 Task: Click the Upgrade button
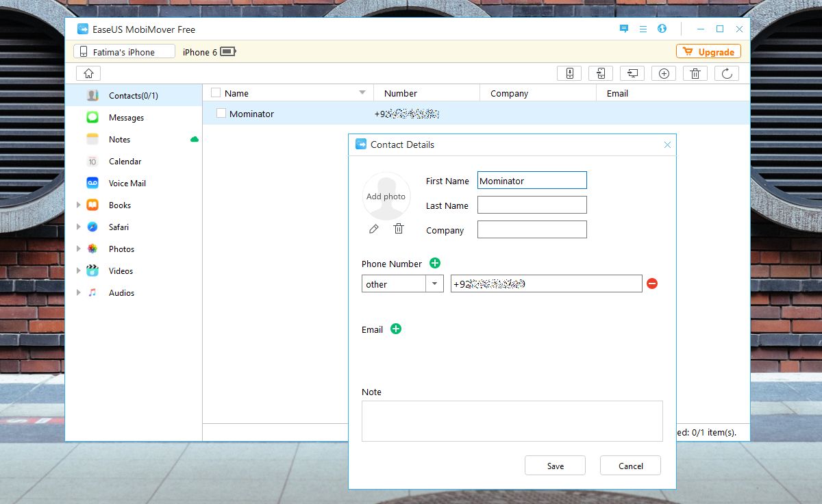(708, 51)
